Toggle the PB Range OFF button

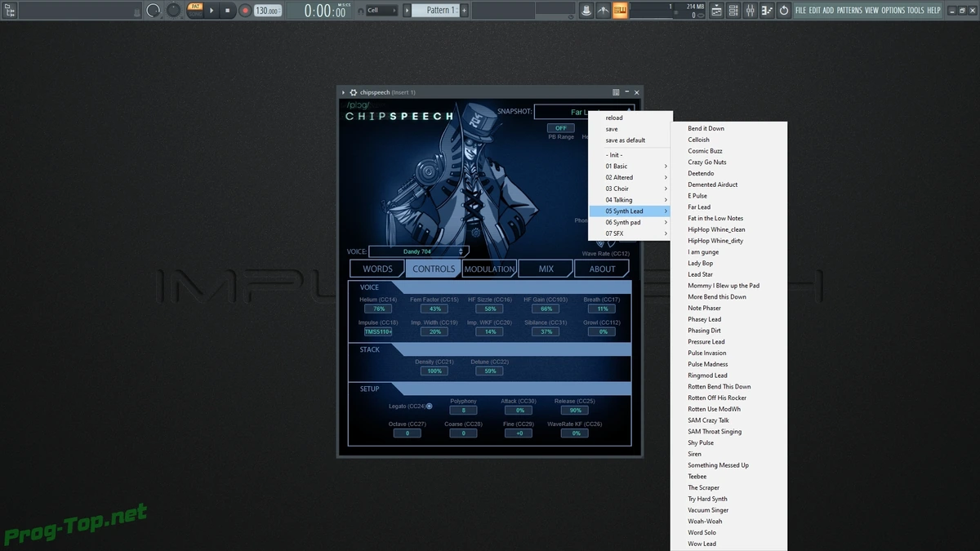[x=560, y=128]
